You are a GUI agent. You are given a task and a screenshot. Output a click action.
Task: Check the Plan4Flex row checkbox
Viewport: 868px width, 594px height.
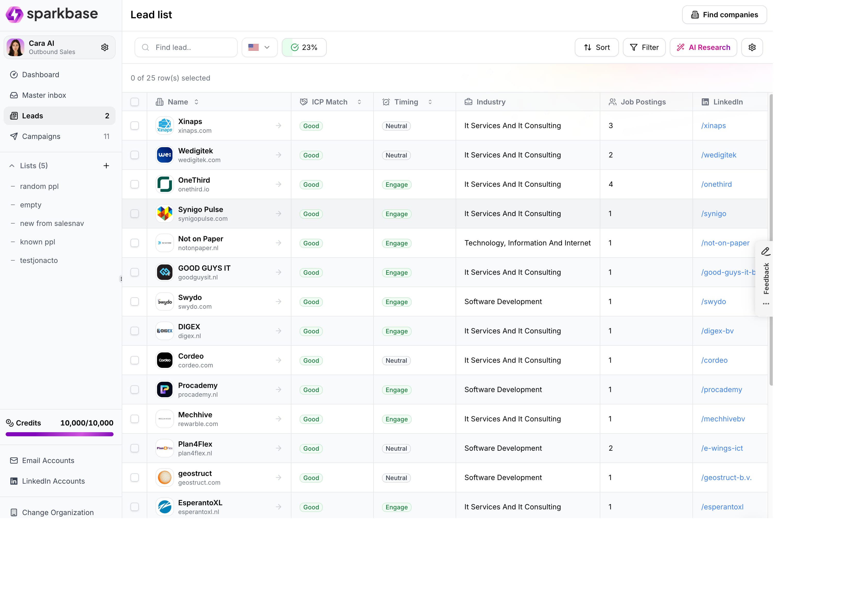click(x=135, y=448)
